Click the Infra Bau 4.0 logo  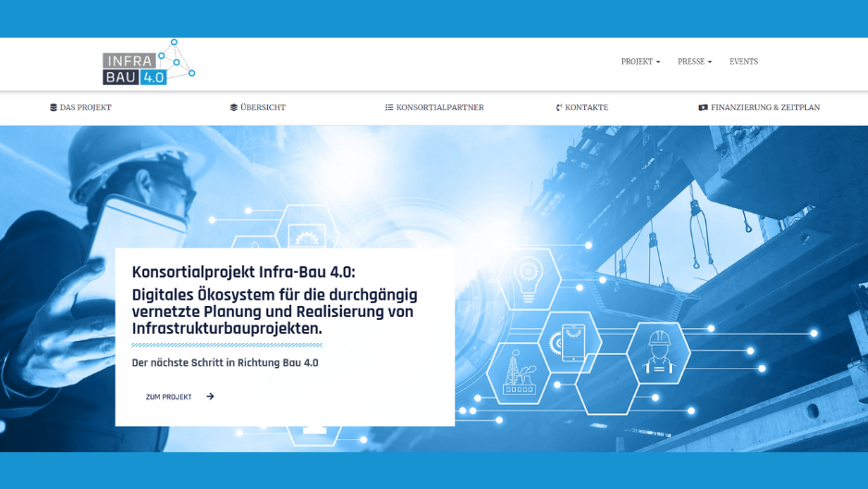pos(148,63)
